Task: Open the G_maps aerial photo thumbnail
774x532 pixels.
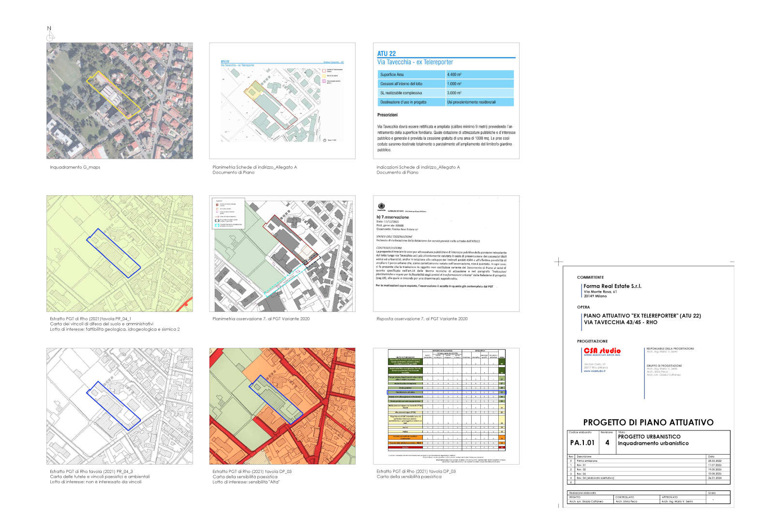Action: pos(119,101)
